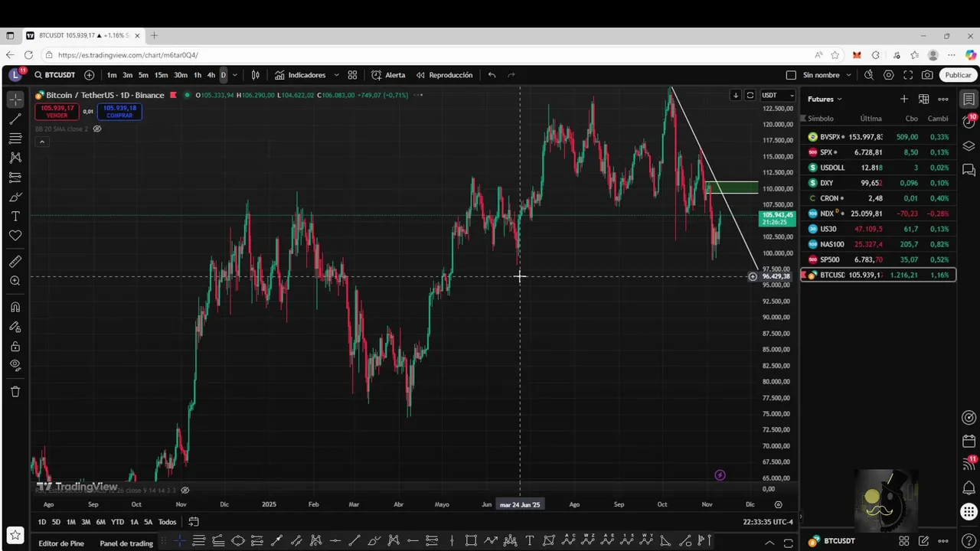Toggle magnet mode for drawings
The height and width of the screenshot is (551, 980).
click(x=15, y=307)
